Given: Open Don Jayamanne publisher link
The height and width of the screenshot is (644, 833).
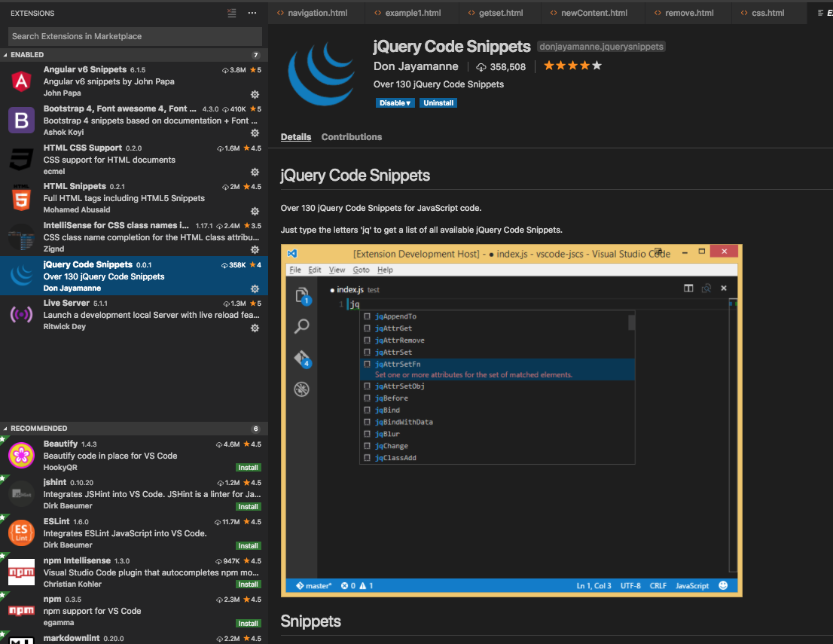Looking at the screenshot, I should coord(416,66).
